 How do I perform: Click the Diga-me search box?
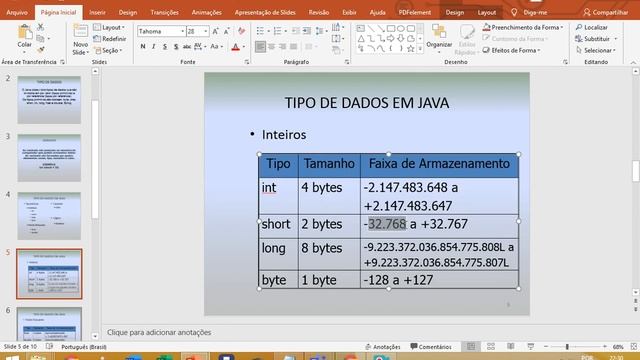529,12
